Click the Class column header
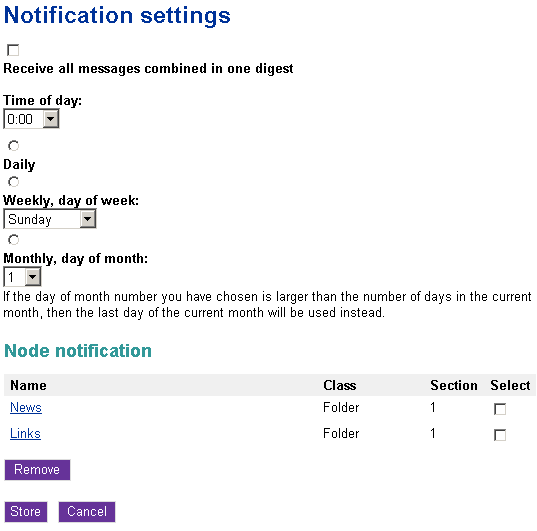Viewport: 537px width, 531px height. pyautogui.click(x=340, y=385)
